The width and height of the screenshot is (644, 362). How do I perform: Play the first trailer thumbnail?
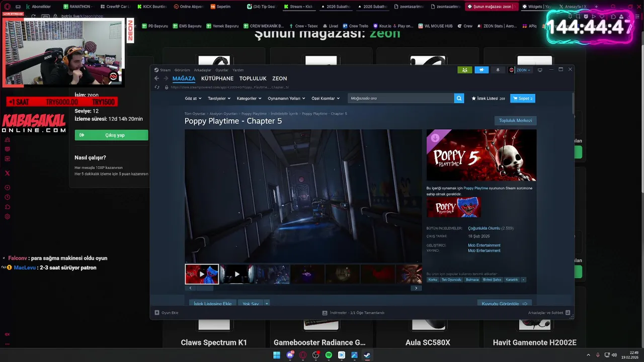[202, 274]
